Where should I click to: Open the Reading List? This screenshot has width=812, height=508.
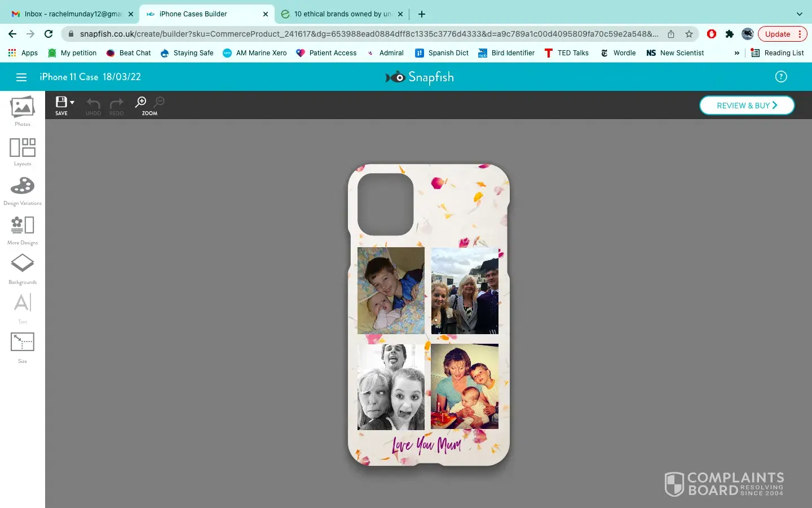pyautogui.click(x=777, y=53)
